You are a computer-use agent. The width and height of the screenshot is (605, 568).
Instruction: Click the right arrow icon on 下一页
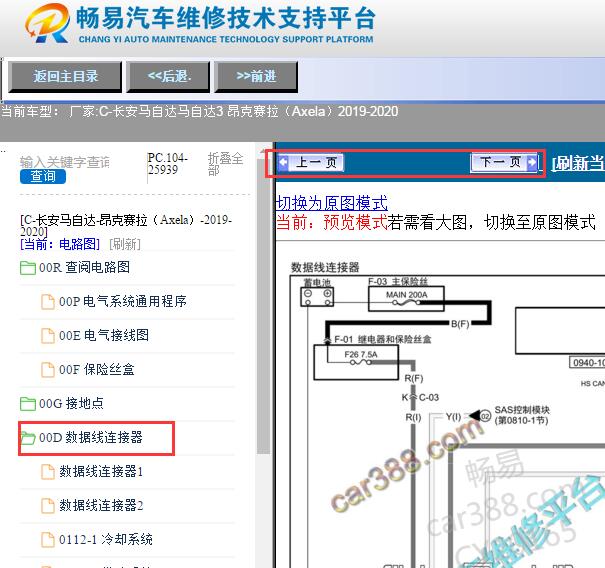coord(532,162)
